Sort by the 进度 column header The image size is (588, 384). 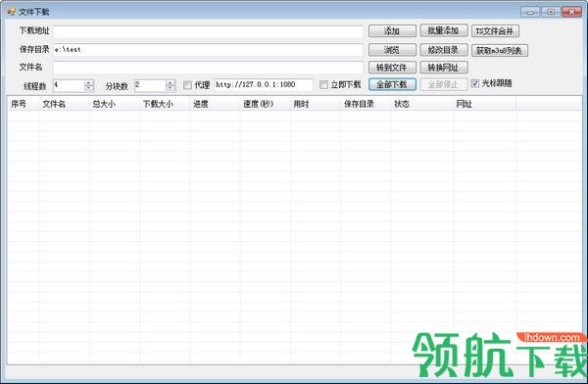point(215,104)
